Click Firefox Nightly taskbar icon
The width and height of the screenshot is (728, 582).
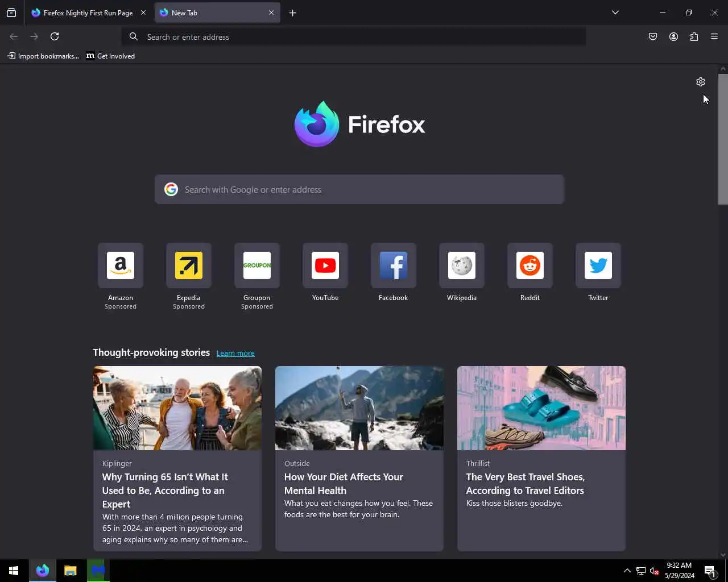[x=43, y=571]
